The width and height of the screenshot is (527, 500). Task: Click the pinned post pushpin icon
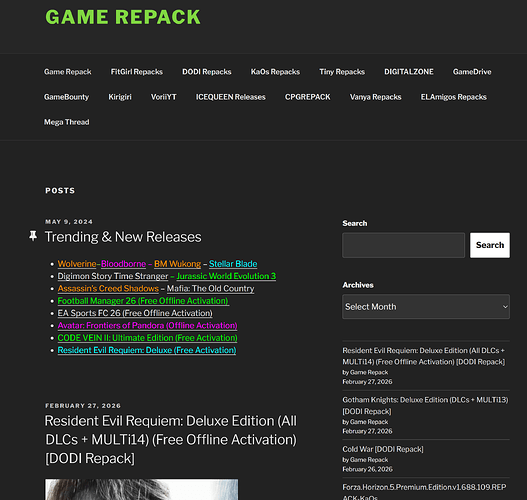coord(33,236)
